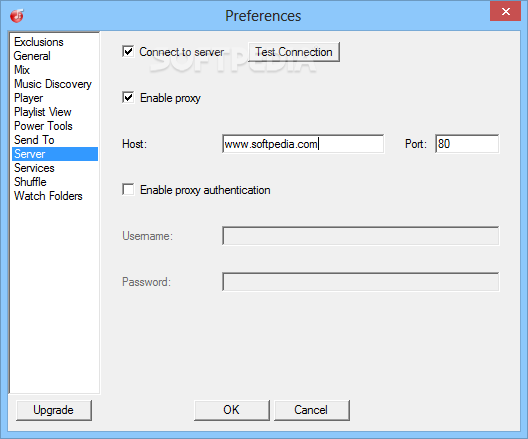Click the Upgrade button

(54, 410)
